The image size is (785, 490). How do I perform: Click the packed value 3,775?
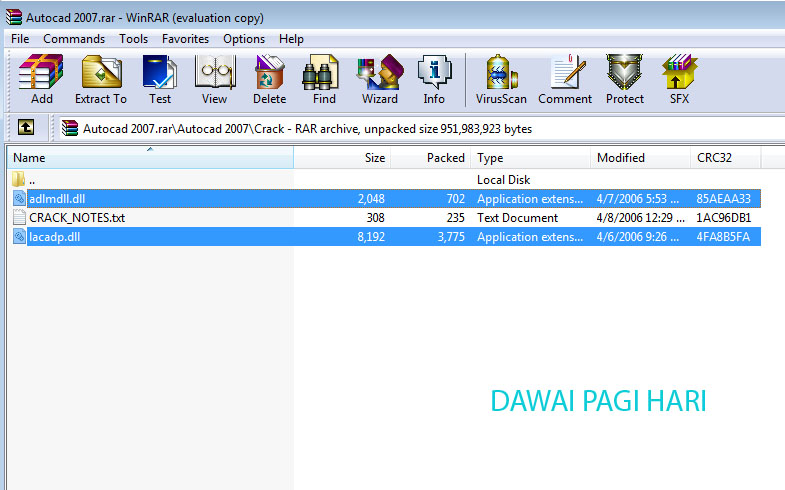(x=451, y=237)
